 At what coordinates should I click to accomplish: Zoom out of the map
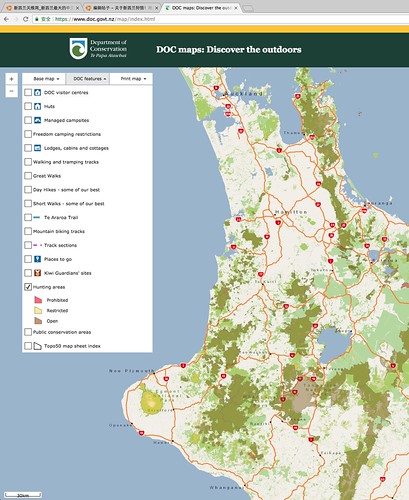(x=12, y=91)
